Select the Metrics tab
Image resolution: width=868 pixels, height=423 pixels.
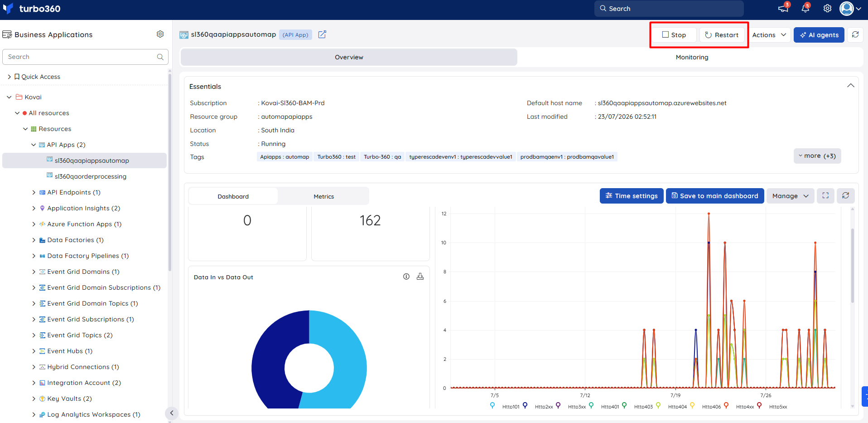pyautogui.click(x=323, y=196)
